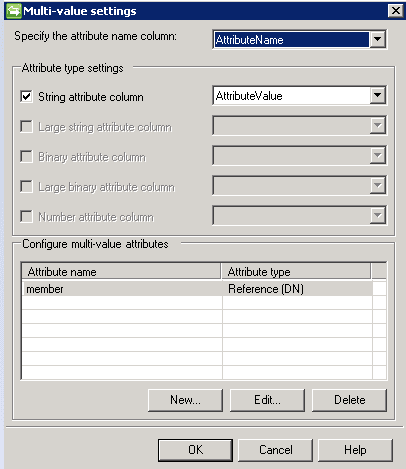Open the Number attribute column dropdown
406x469 pixels.
(x=299, y=215)
